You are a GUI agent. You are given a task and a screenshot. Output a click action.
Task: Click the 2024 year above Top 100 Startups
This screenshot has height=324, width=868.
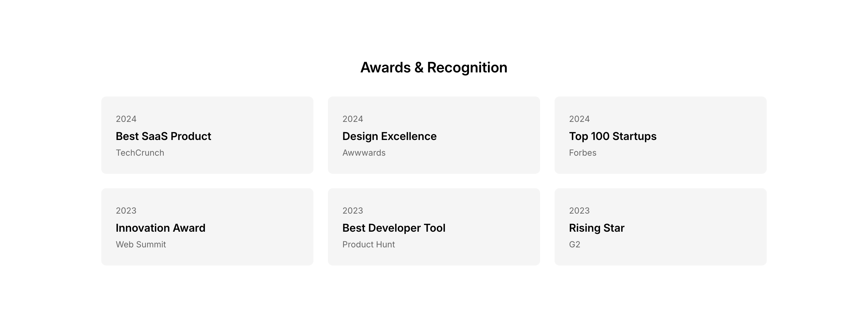[579, 119]
